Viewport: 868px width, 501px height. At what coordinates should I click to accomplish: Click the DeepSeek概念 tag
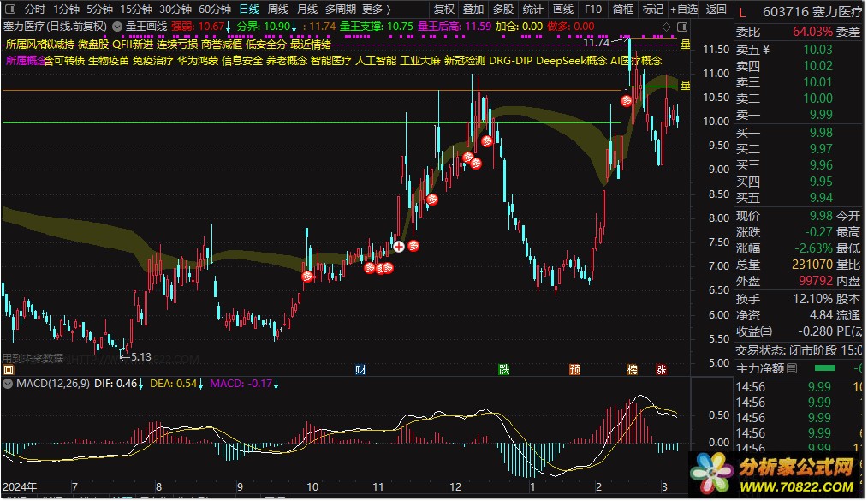[571, 60]
